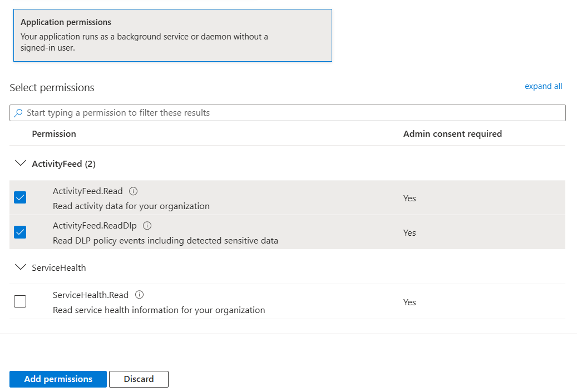The image size is (577, 392).
Task: Click the info icon beside ActivityFeed.ReadDlp
Action: tap(147, 226)
